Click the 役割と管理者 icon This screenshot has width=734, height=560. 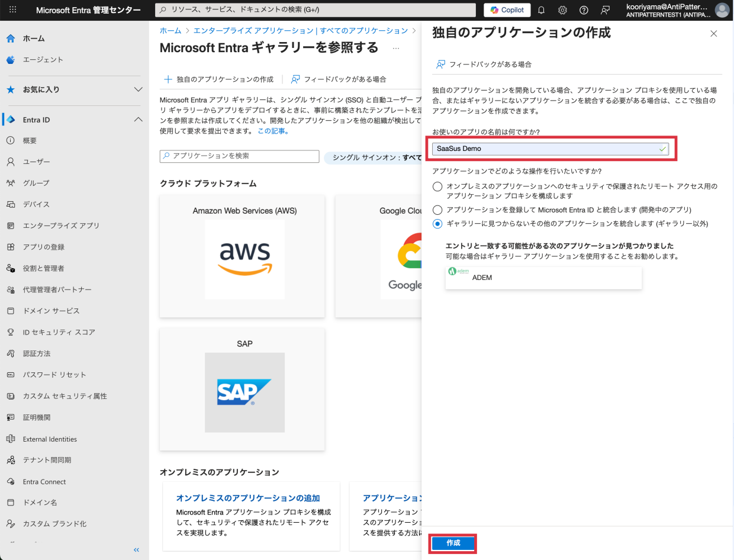pos(10,268)
